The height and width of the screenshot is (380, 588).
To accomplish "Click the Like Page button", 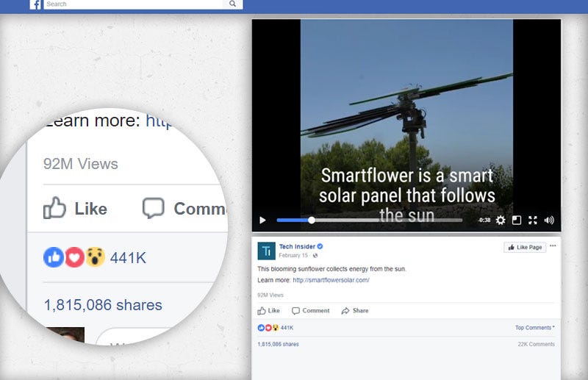I will 525,247.
